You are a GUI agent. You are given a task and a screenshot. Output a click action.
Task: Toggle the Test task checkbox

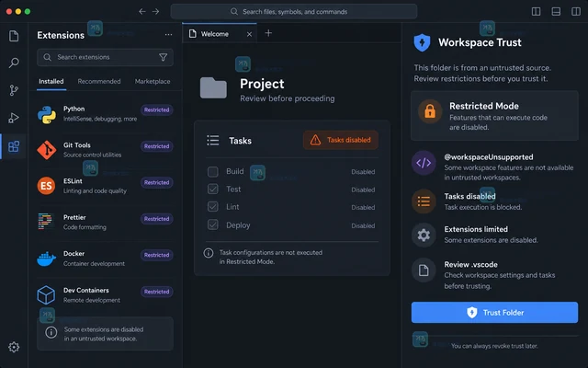click(x=213, y=189)
